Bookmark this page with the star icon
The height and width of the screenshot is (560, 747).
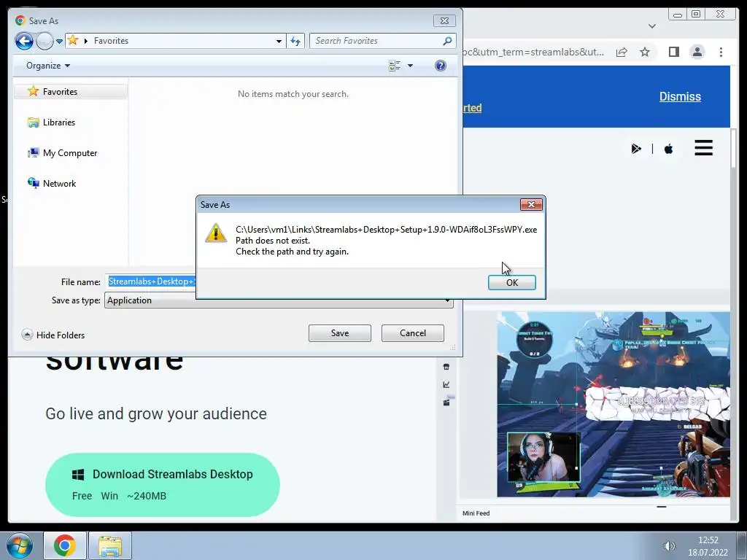click(645, 52)
